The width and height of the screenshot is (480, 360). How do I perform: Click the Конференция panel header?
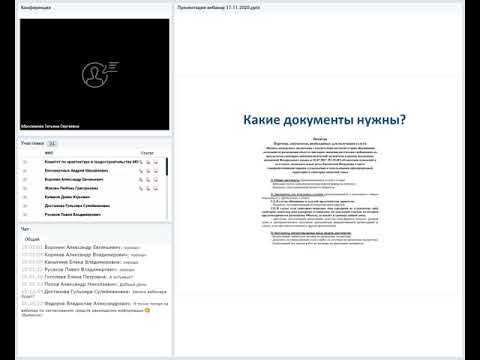coord(36,7)
